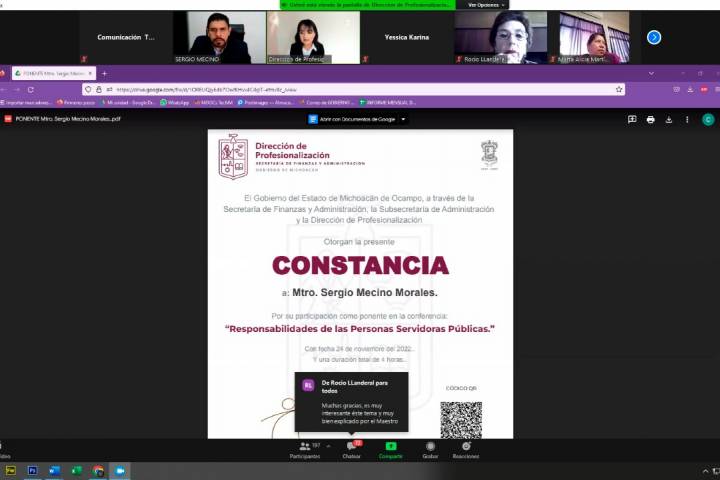This screenshot has width=720, height=480.
Task: Click the Grabar record icon
Action: coord(430,448)
